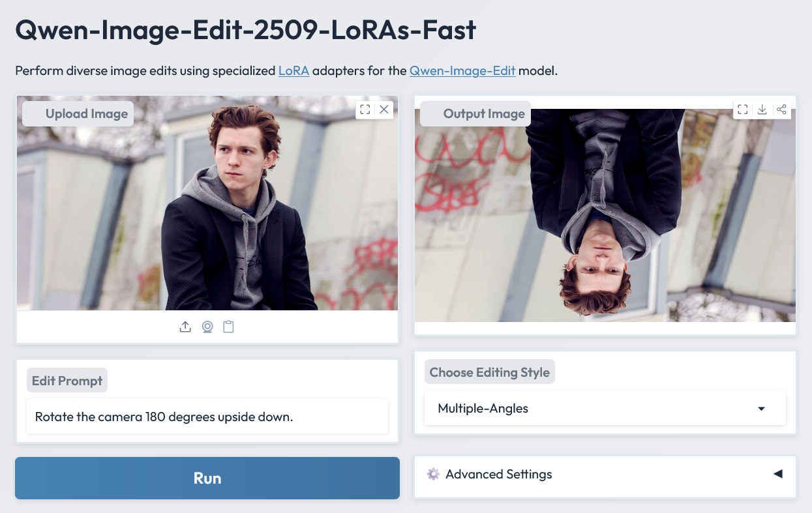
Task: Remove the uploaded image
Action: [384, 110]
